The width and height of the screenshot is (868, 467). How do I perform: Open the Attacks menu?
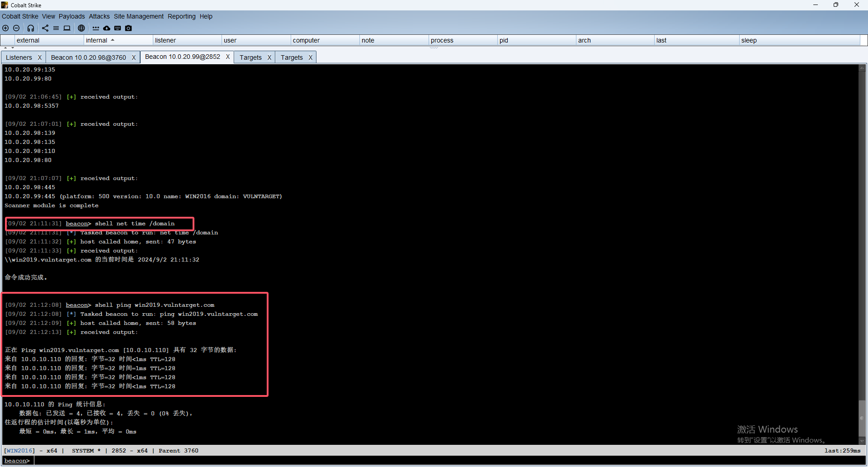pyautogui.click(x=99, y=16)
